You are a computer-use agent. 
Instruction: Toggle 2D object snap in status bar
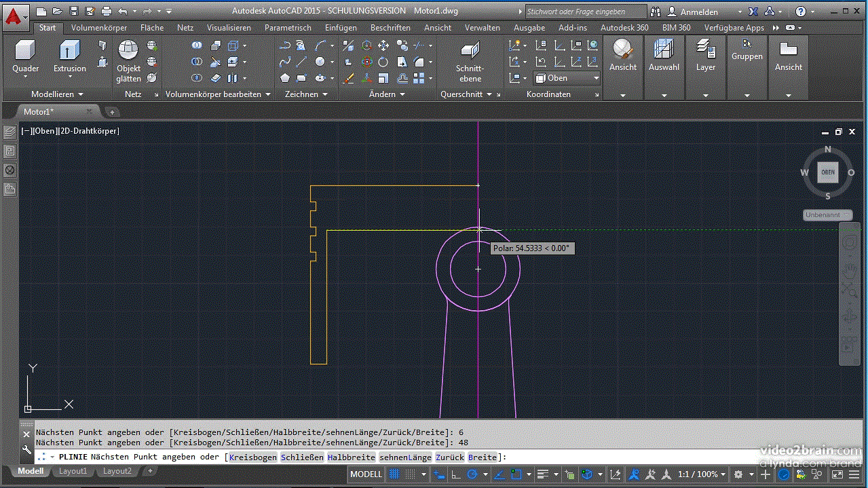point(516,474)
